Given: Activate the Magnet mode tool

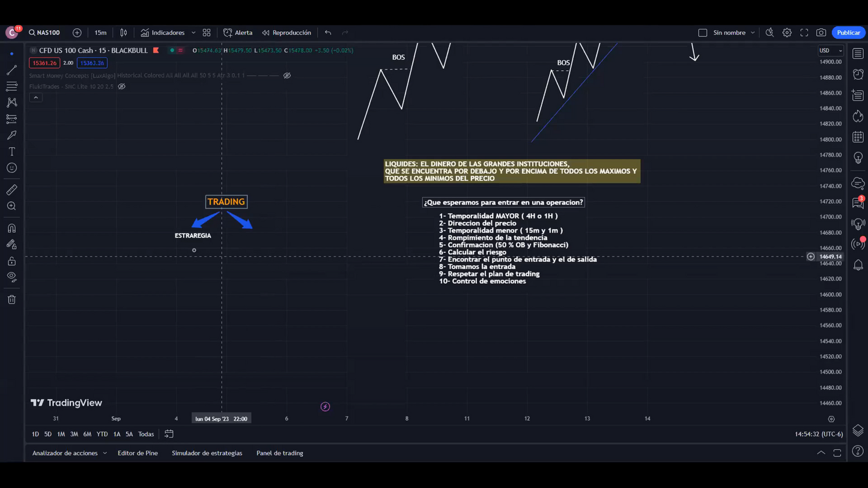Looking at the screenshot, I should tap(11, 228).
